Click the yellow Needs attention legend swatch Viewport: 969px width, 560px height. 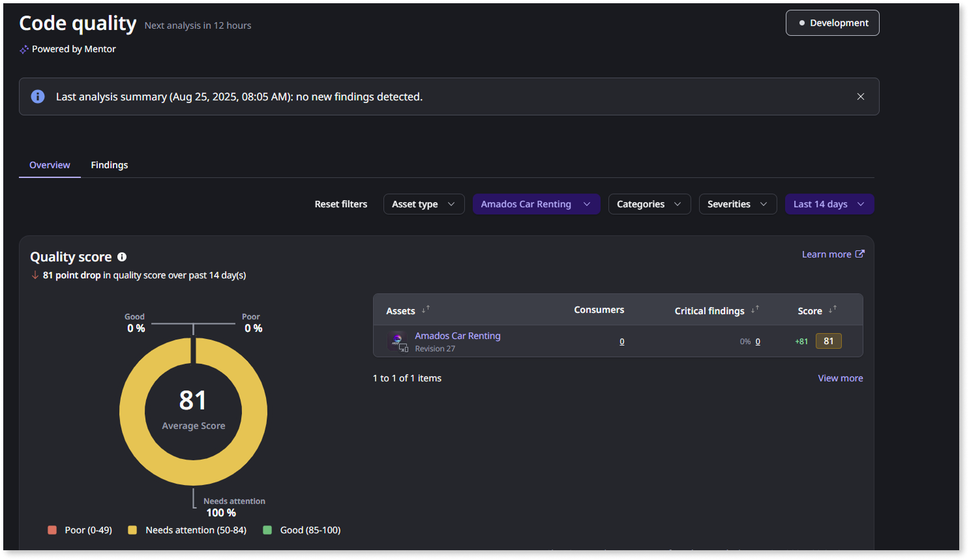click(132, 530)
